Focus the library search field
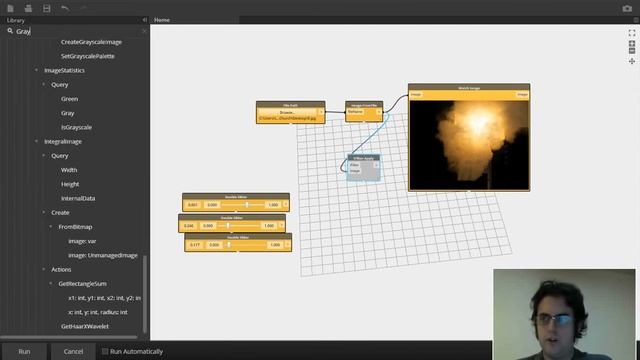The width and height of the screenshot is (640, 360). click(x=78, y=31)
